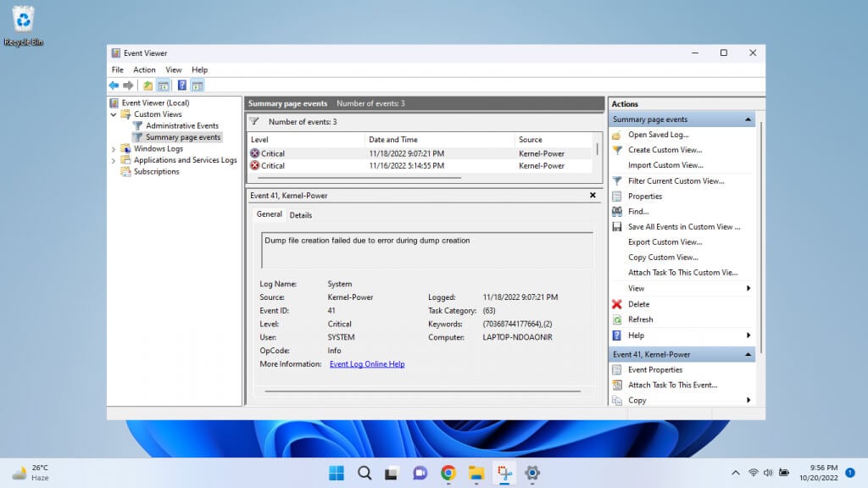The width and height of the screenshot is (868, 488).
Task: Click Create Custom View action
Action: click(x=665, y=150)
